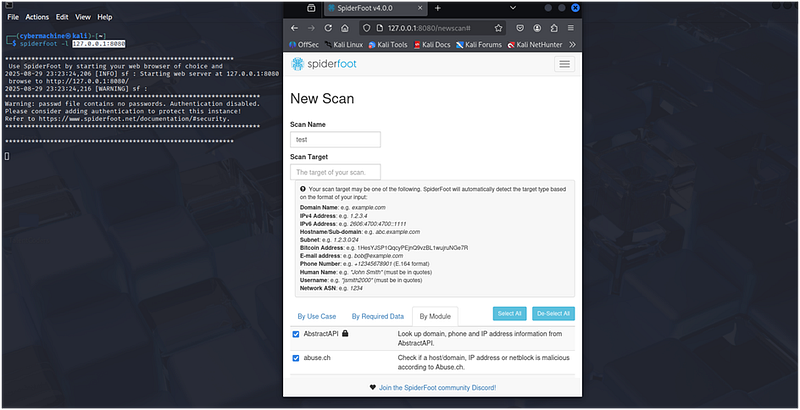800x410 pixels.
Task: Click the 'Domain Name' example line
Action: (x=343, y=208)
